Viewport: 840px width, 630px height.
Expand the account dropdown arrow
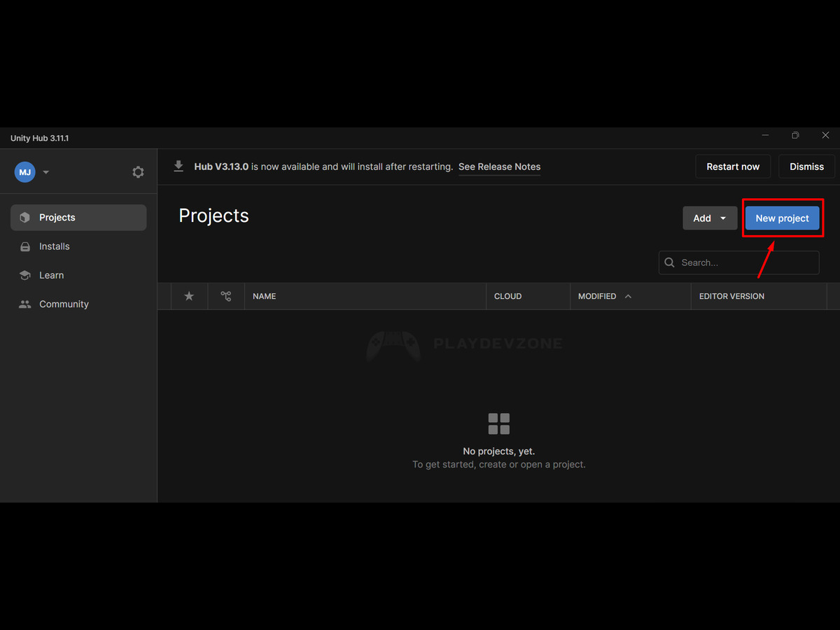(46, 172)
